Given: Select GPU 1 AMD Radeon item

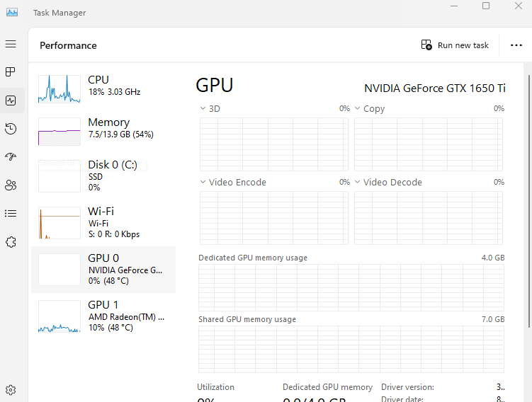Looking at the screenshot, I should click(x=103, y=316).
